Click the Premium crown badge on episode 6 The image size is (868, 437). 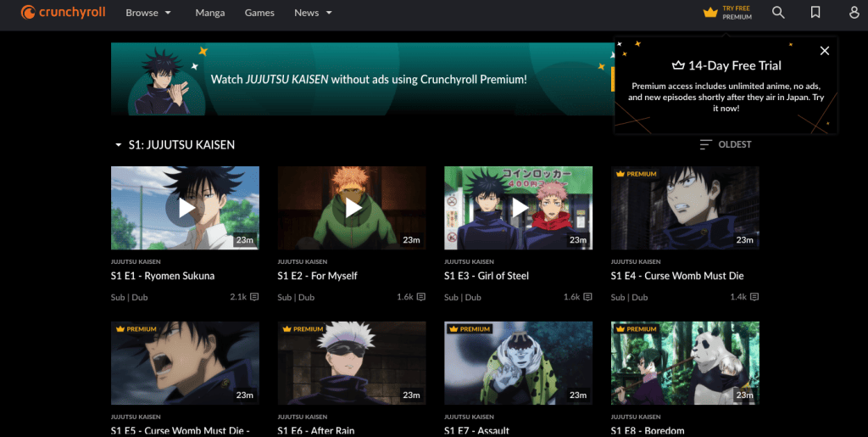click(303, 329)
